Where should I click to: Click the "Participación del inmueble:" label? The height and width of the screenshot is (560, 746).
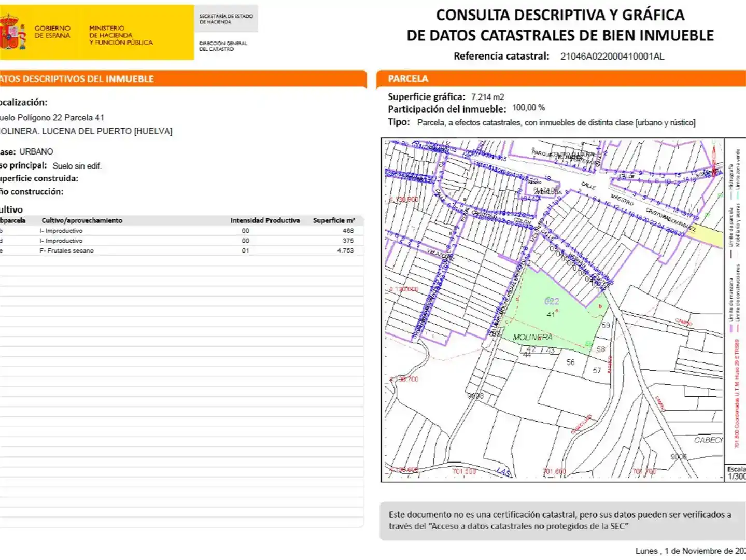tap(447, 109)
